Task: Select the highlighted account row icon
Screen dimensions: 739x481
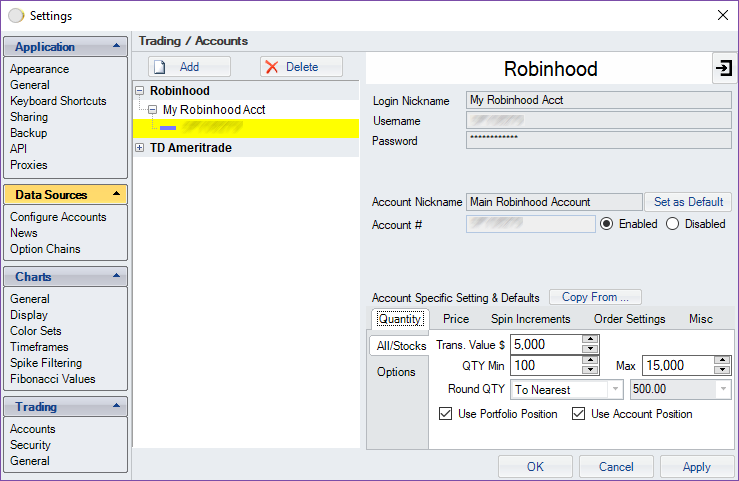Action: coord(167,128)
